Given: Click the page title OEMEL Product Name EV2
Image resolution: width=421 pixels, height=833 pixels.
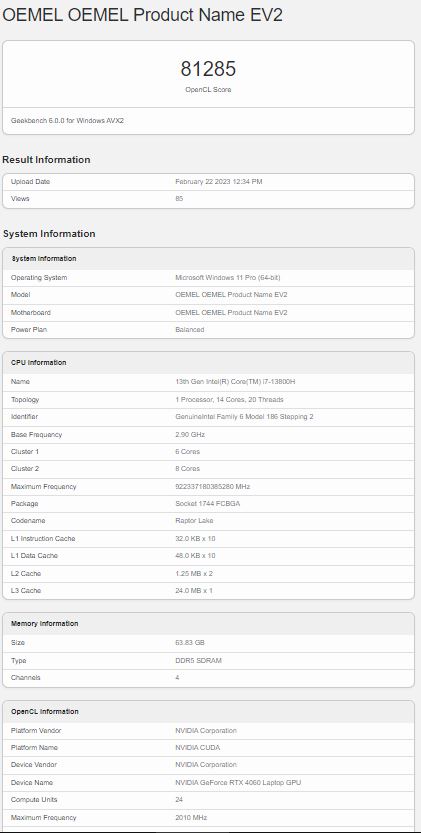Looking at the screenshot, I should pos(142,15).
